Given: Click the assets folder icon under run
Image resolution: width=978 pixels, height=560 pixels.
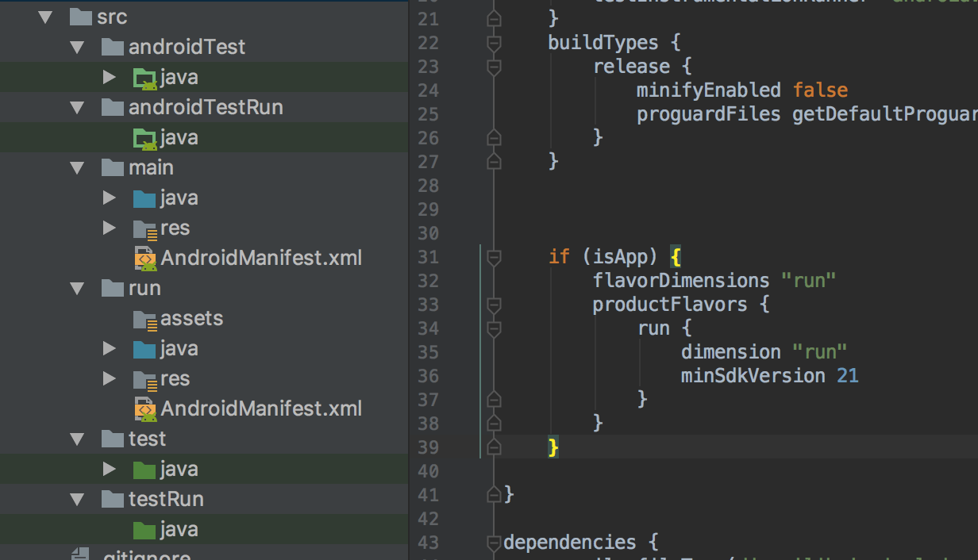Looking at the screenshot, I should 144,320.
